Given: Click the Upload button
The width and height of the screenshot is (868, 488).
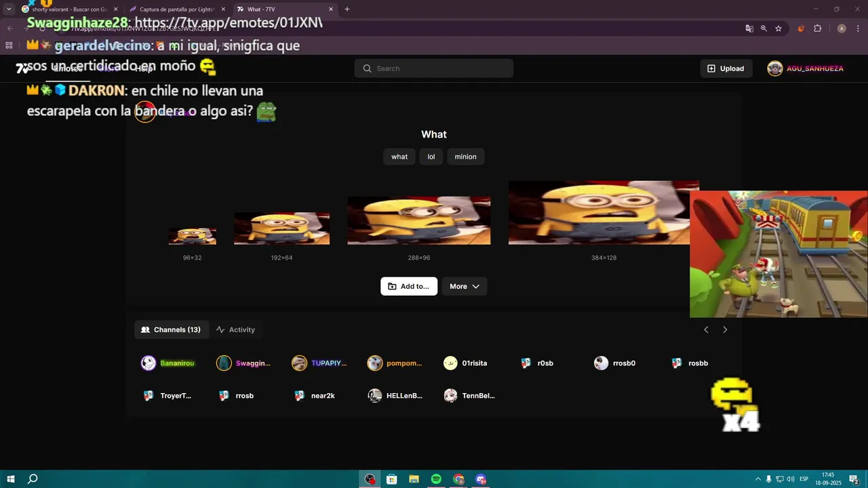Looking at the screenshot, I should (x=726, y=68).
